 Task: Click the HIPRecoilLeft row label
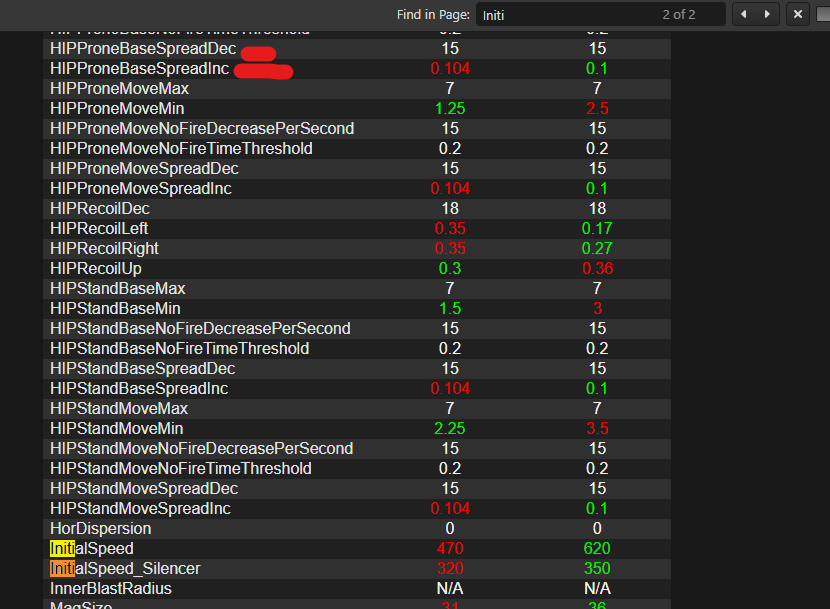tap(99, 228)
